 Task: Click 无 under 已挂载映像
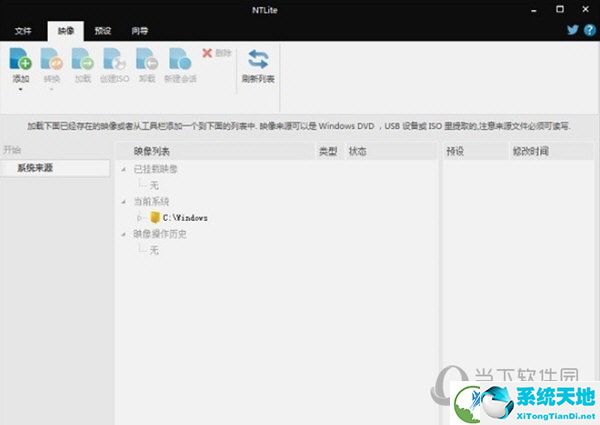[154, 186]
